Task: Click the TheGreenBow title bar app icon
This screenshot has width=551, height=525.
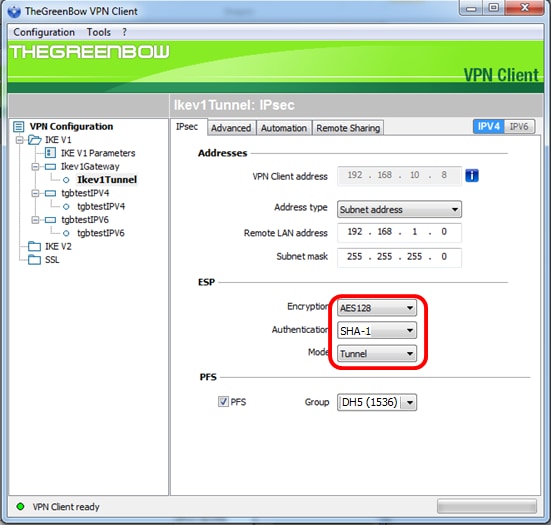Action: click(x=14, y=11)
